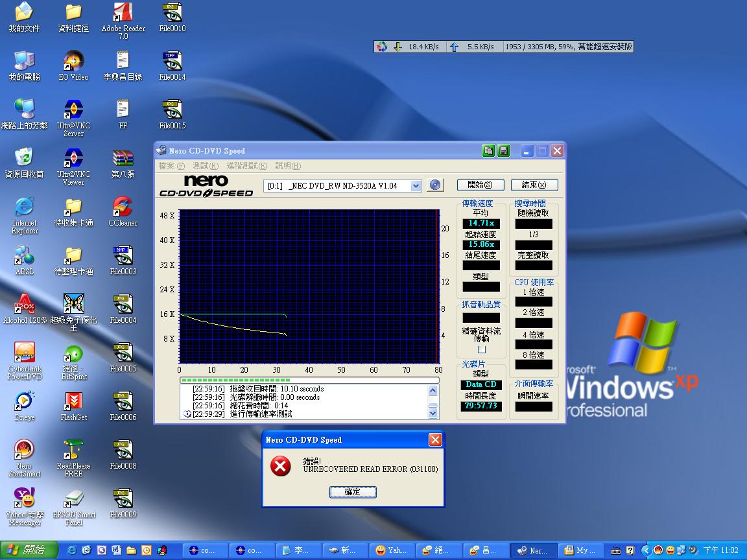Click the disc length value 79:57.73
This screenshot has width=747, height=560.
pyautogui.click(x=480, y=406)
